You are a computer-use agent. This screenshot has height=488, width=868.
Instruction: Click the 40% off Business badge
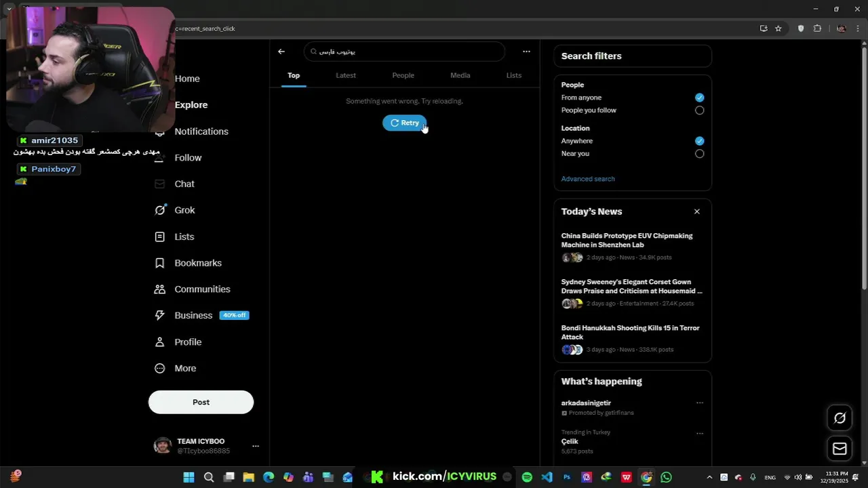point(235,315)
